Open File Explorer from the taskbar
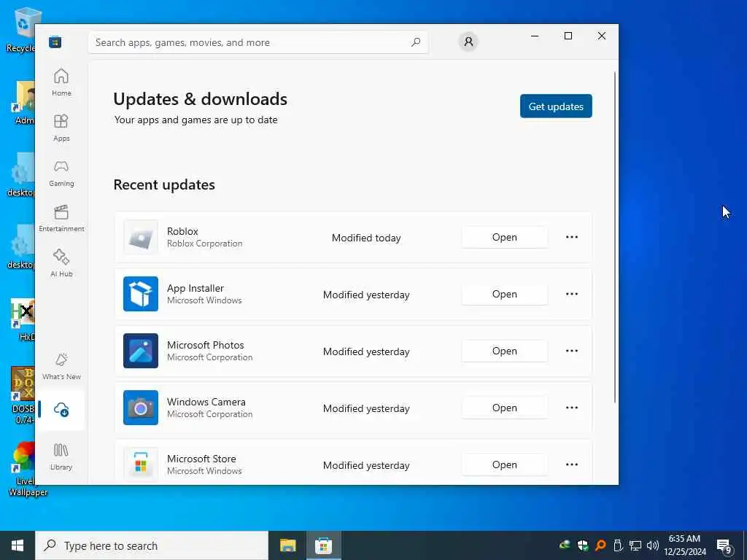This screenshot has height=560, width=747. pos(287,545)
